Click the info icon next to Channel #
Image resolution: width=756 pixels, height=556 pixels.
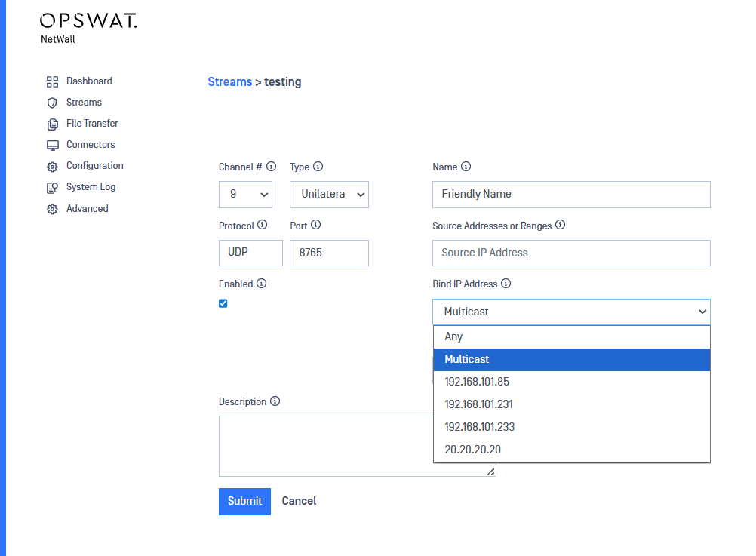272,167
